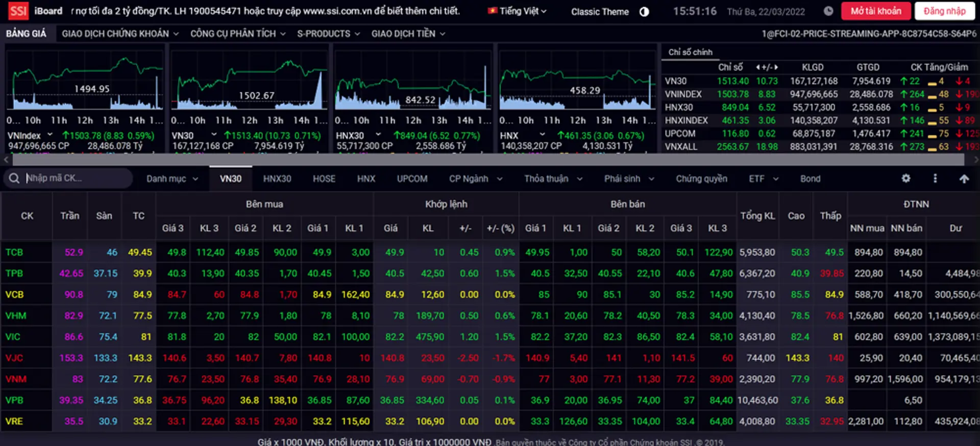980x446 pixels.
Task: Select the Bảng giá menu item
Action: pyautogui.click(x=26, y=34)
